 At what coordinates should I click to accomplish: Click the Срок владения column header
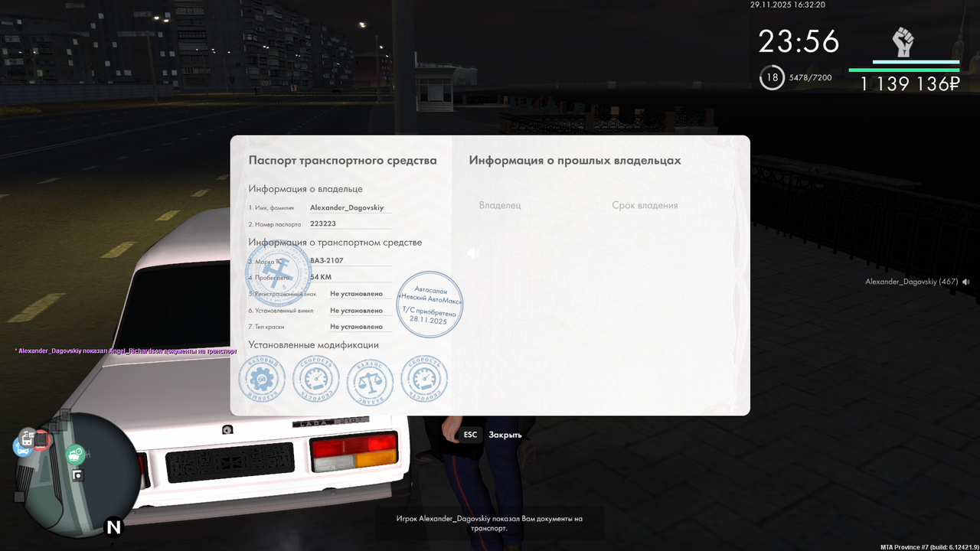pyautogui.click(x=645, y=205)
